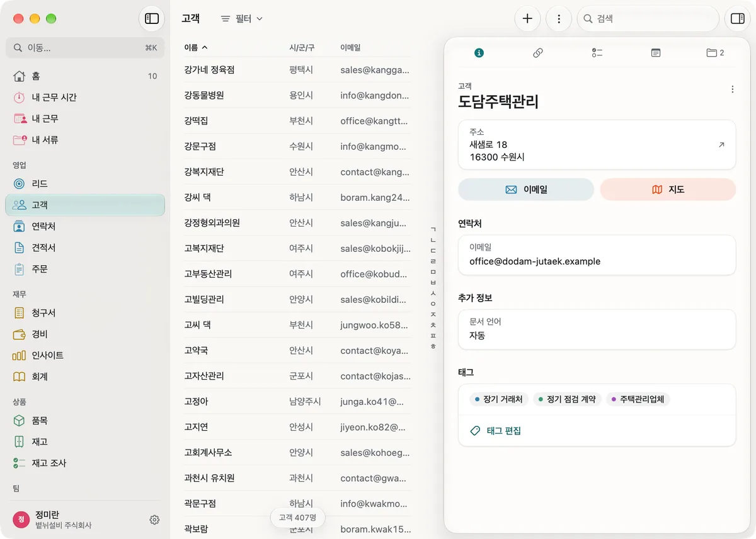The height and width of the screenshot is (539, 756).
Task: Open 인사이트 in the sidebar
Action: coord(85,355)
